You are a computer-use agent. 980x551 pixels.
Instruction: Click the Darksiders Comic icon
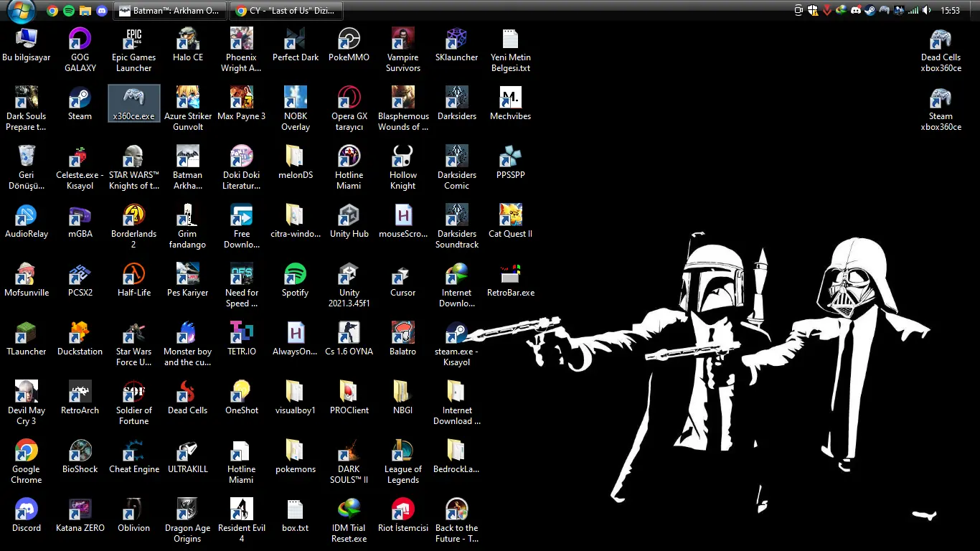[457, 167]
